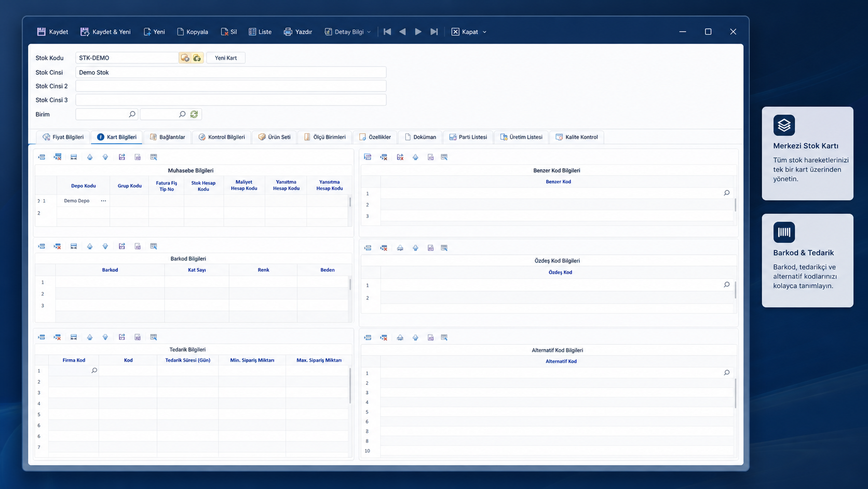Focus the Stok Kodu input field

tap(127, 58)
